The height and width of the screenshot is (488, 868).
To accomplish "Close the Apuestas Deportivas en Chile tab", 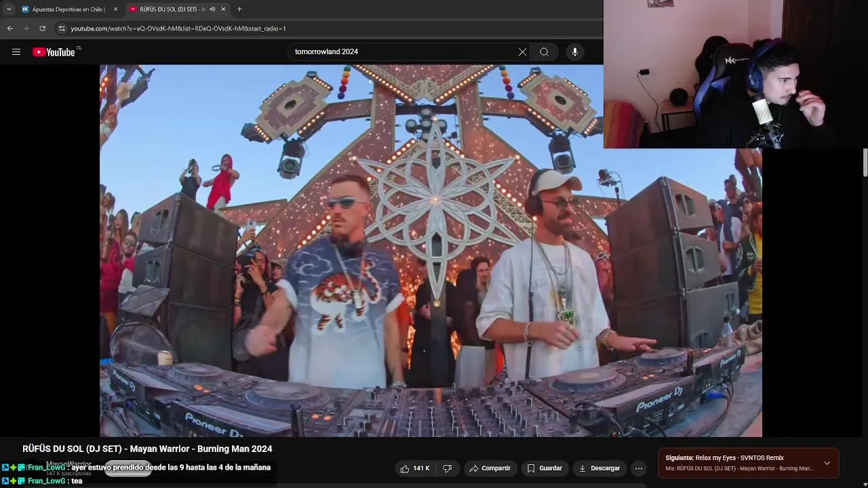I will coord(115,9).
